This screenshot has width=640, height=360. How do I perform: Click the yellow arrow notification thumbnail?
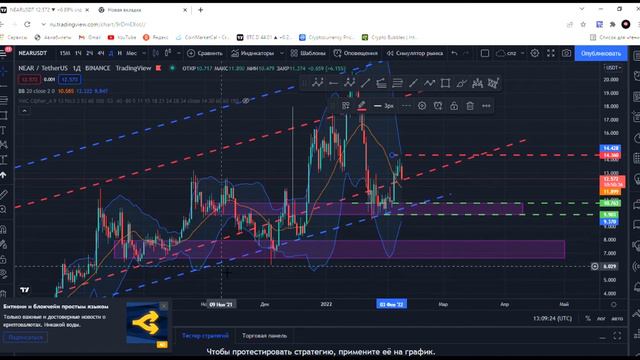point(147,323)
